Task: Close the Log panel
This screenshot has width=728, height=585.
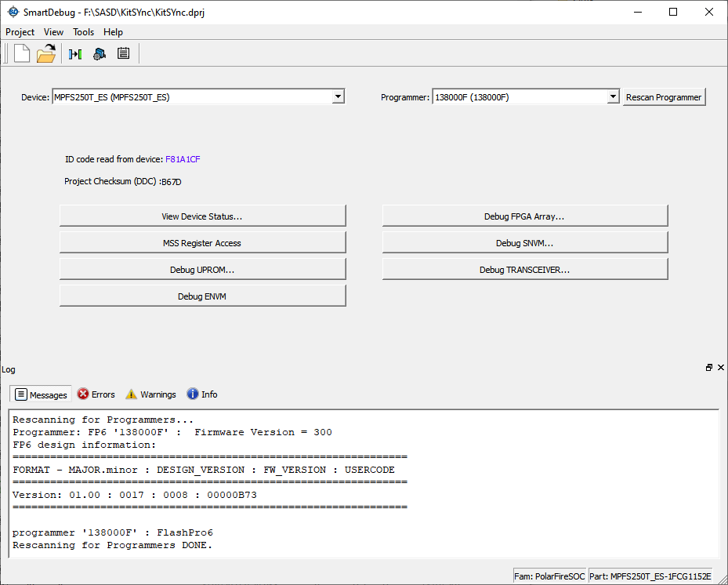Action: tap(720, 368)
